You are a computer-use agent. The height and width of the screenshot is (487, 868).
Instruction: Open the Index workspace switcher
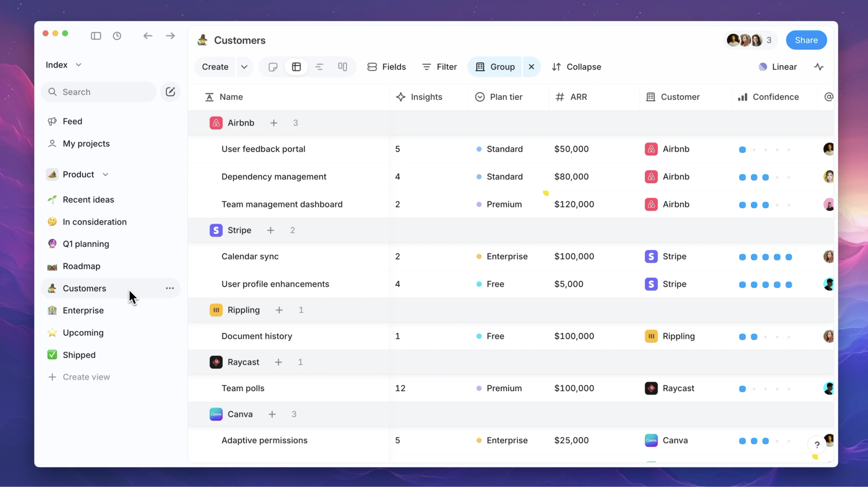[64, 64]
